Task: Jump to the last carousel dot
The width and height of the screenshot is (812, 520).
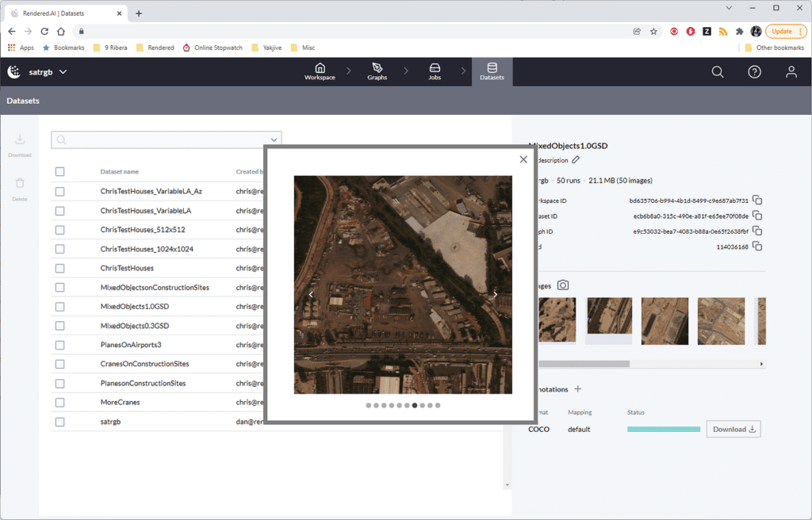Action: point(438,406)
